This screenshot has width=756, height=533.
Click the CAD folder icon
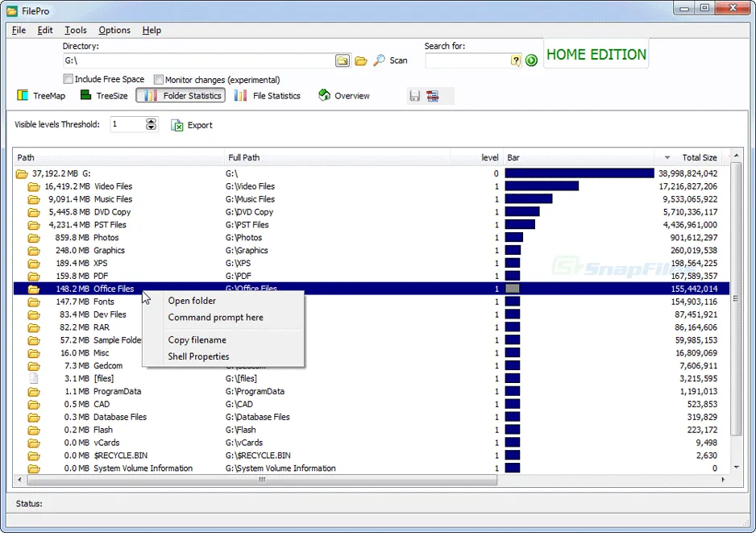coord(33,404)
